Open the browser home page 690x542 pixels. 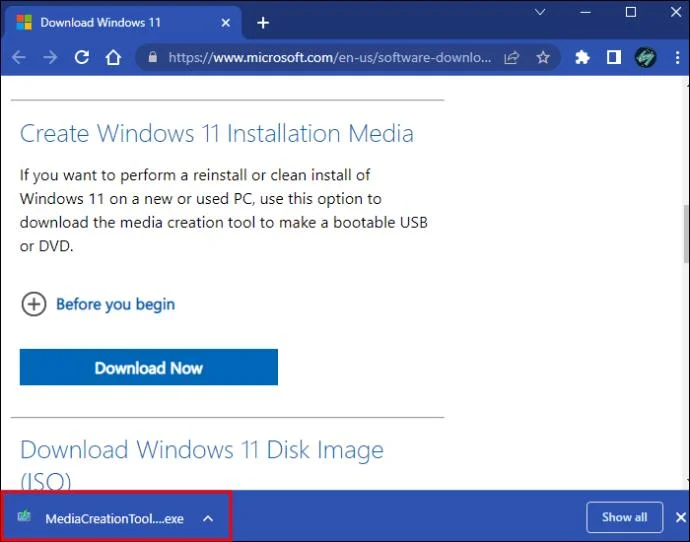pos(113,57)
